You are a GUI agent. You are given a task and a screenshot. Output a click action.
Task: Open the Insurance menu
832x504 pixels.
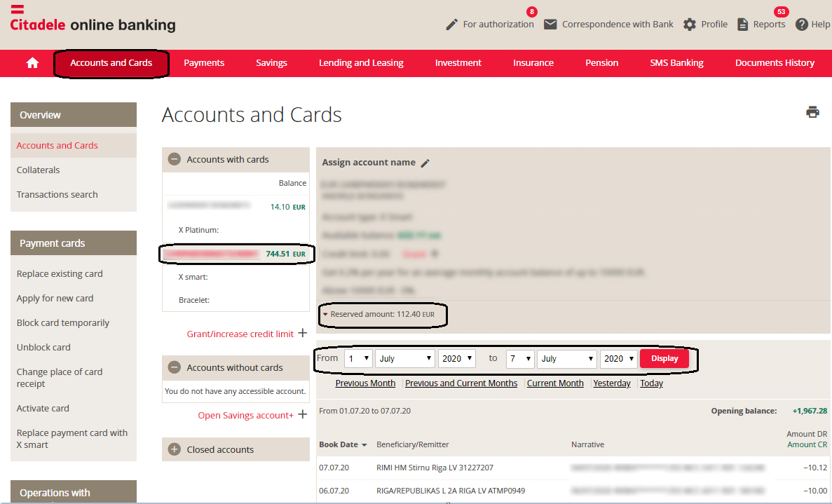coord(533,63)
